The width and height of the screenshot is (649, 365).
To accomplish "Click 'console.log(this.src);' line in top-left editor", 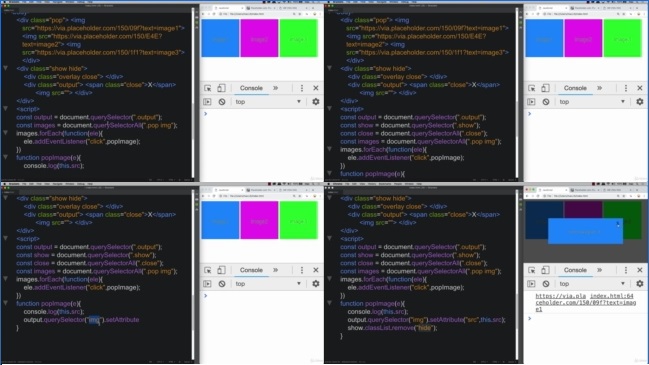I will (x=54, y=166).
